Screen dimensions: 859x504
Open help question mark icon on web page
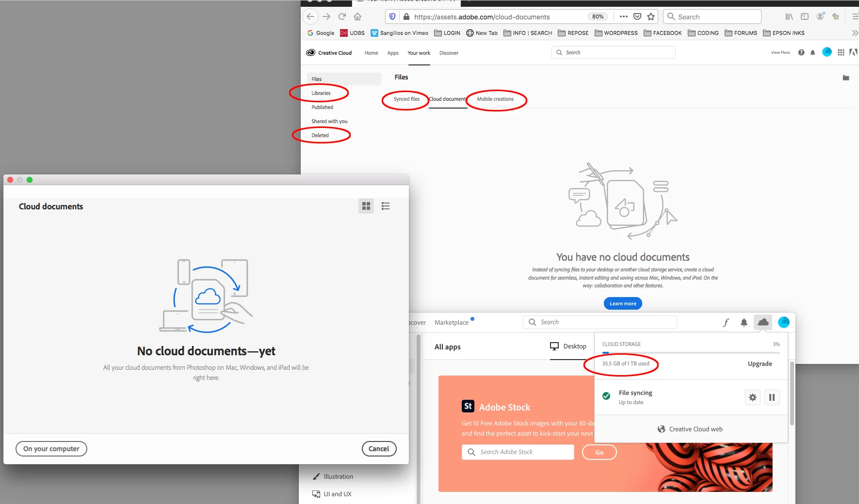pyautogui.click(x=801, y=52)
